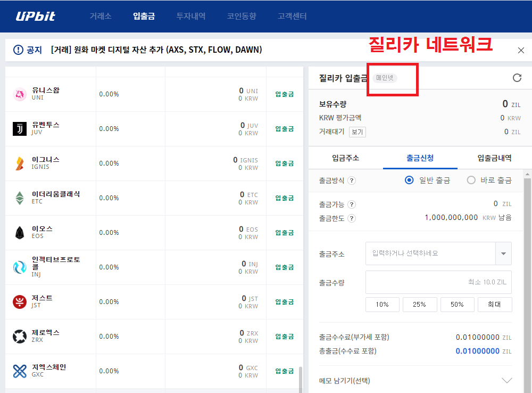Image resolution: width=532 pixels, height=393 pixels.
Task: Set withdrawal amount to 10%
Action: tap(382, 305)
